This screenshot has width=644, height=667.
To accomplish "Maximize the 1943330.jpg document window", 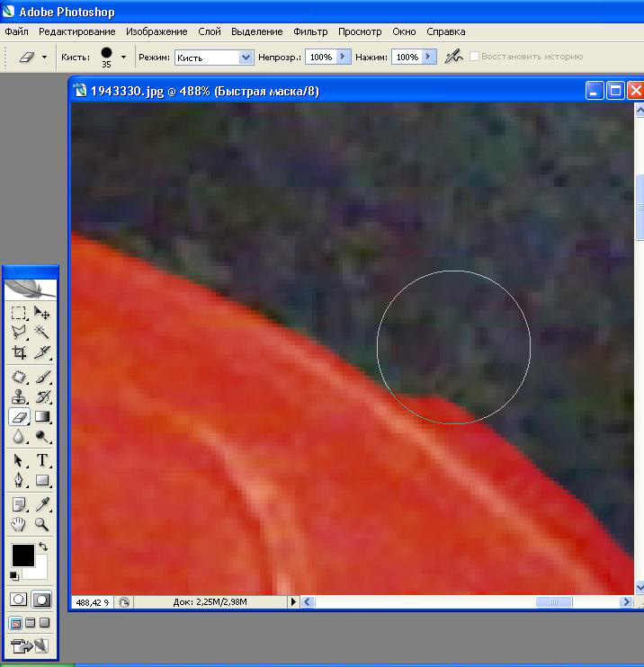I will (x=615, y=91).
